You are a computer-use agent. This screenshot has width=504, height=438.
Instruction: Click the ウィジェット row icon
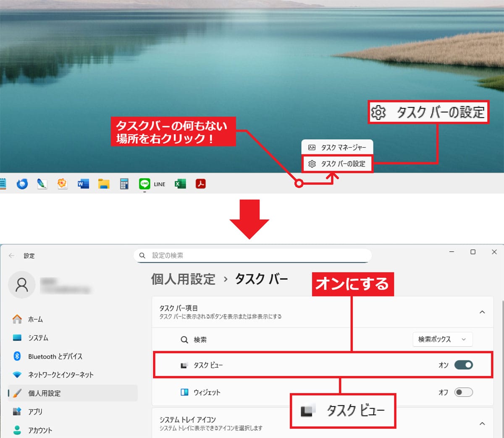pyautogui.click(x=184, y=392)
